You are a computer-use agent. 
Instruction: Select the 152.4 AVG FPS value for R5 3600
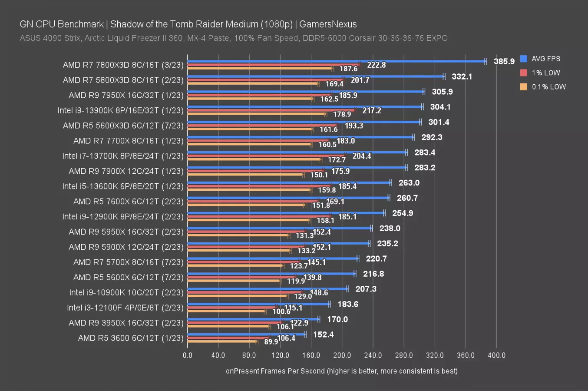[x=323, y=335]
